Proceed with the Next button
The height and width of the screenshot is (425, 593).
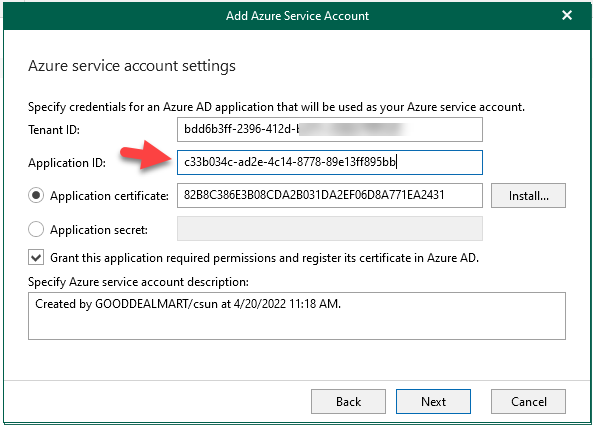click(x=433, y=402)
